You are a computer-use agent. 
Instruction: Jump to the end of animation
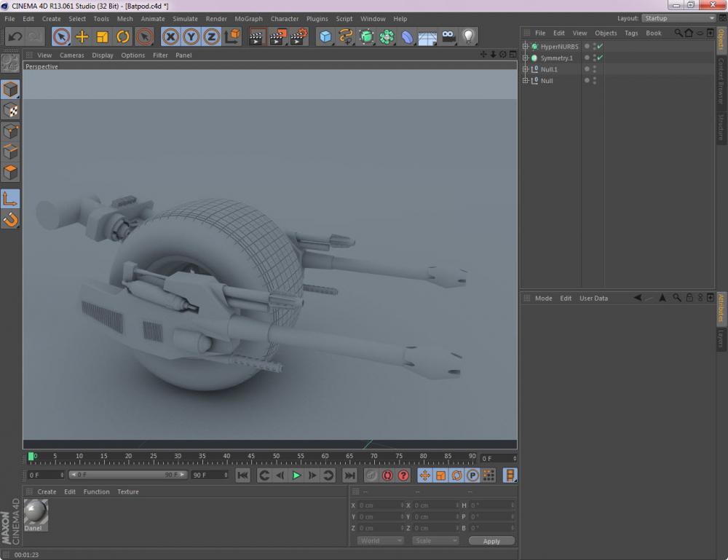(x=349, y=475)
